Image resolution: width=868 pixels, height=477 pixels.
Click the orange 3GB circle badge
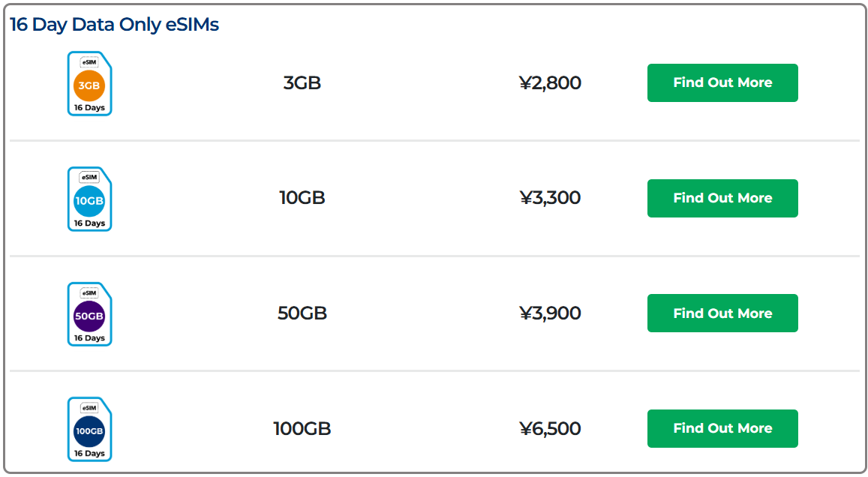[89, 85]
